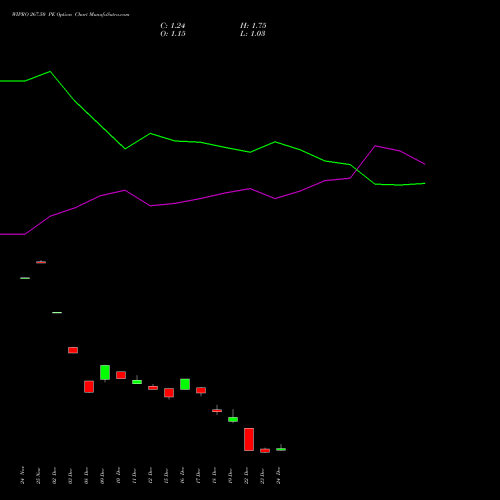This screenshot has height=500, width=500.
Task: Click the red candle for 15 Dec
Action: tap(169, 393)
